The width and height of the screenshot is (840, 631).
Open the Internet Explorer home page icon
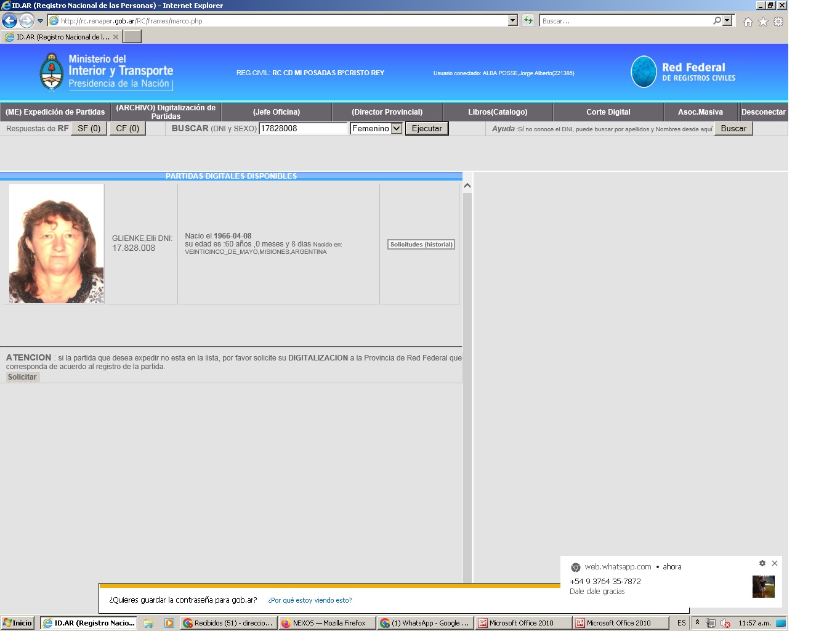point(748,22)
